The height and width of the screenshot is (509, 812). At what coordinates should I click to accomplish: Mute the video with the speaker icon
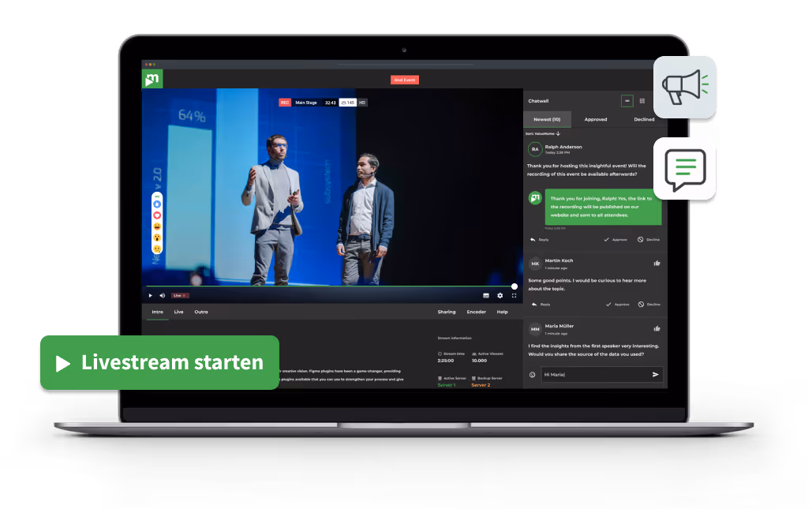[x=162, y=296]
